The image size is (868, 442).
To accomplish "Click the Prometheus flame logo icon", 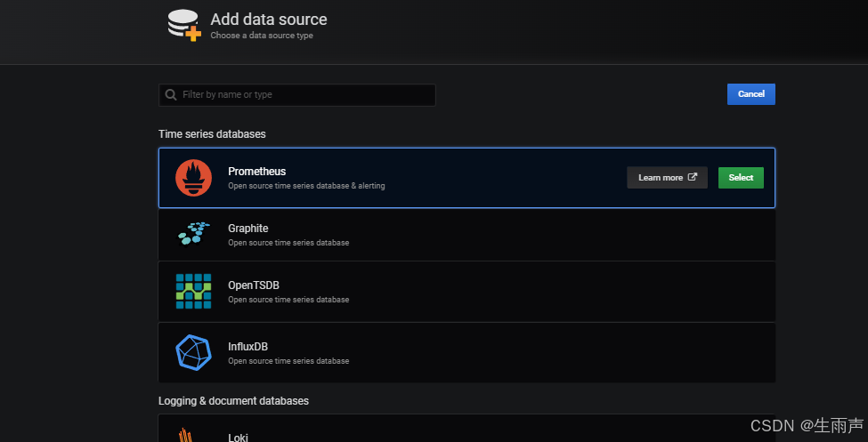I will click(x=193, y=178).
